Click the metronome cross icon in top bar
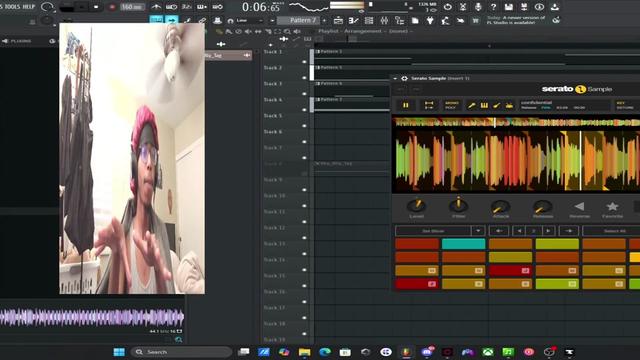Image resolution: width=640 pixels, height=360 pixels. click(463, 7)
